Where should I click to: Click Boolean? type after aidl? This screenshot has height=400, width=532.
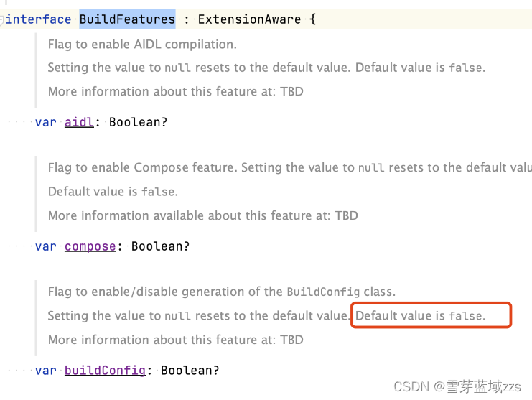138,122
